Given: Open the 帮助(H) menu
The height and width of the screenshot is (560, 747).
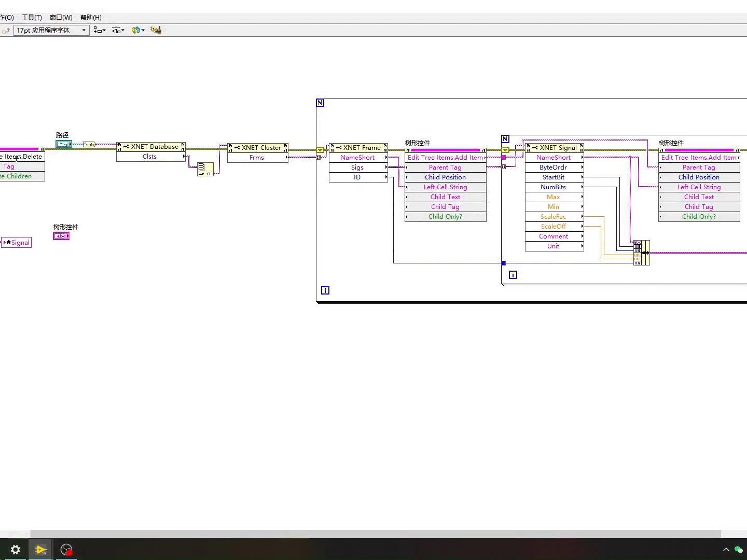Looking at the screenshot, I should click(x=91, y=17).
